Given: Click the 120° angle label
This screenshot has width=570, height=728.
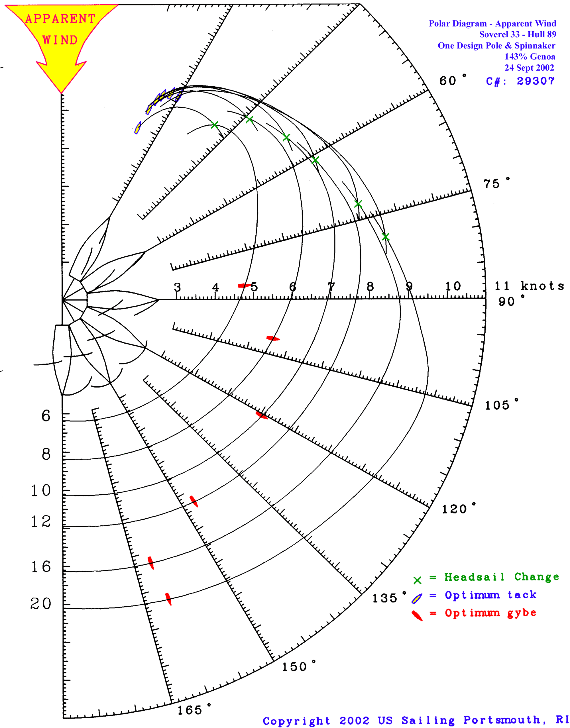Looking at the screenshot, I should pos(459,509).
